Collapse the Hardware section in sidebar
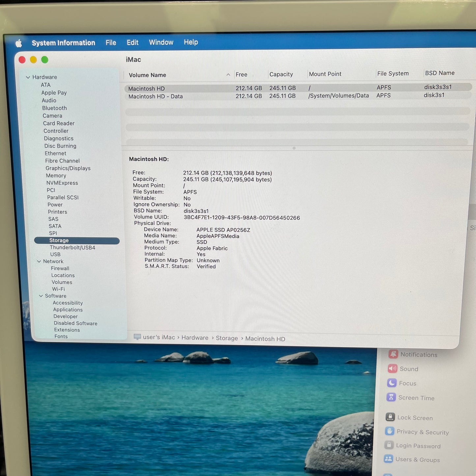 (28, 77)
